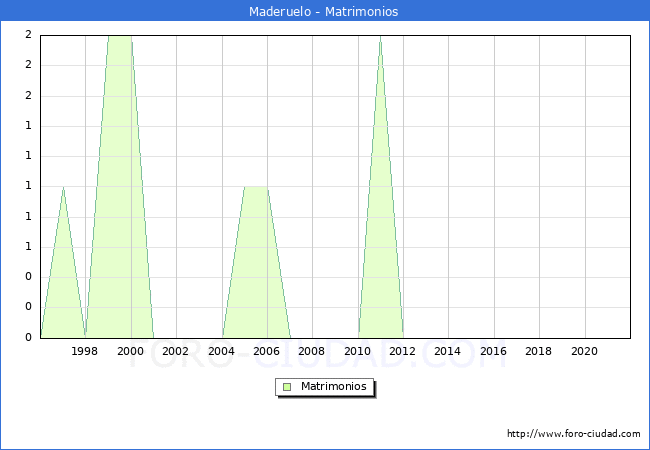Select the 2000 x-axis label
This screenshot has height=450, width=650.
point(130,351)
